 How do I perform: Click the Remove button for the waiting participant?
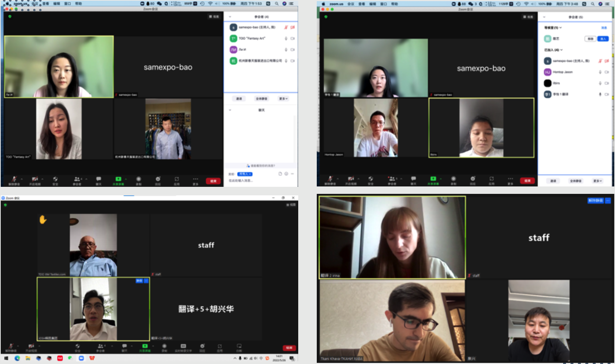point(591,39)
